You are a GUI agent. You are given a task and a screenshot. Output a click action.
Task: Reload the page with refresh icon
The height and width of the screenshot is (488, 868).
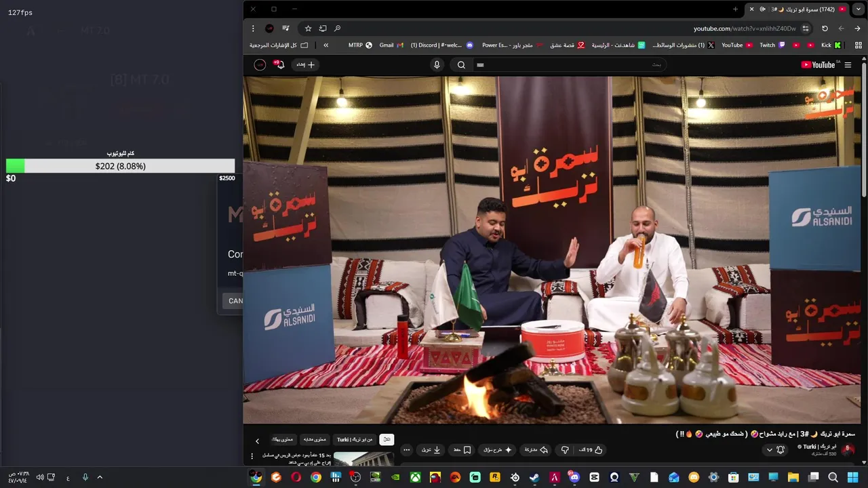pos(825,28)
